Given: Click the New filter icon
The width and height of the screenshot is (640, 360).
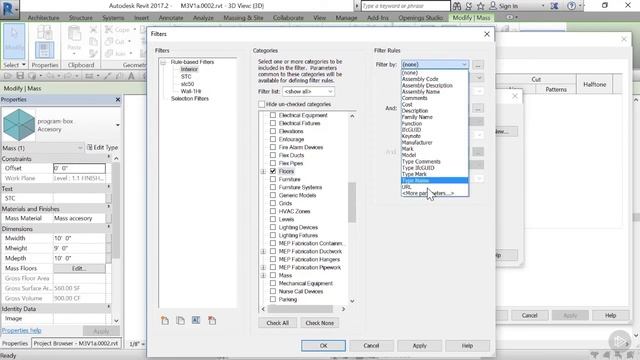Looking at the screenshot, I should [165, 320].
